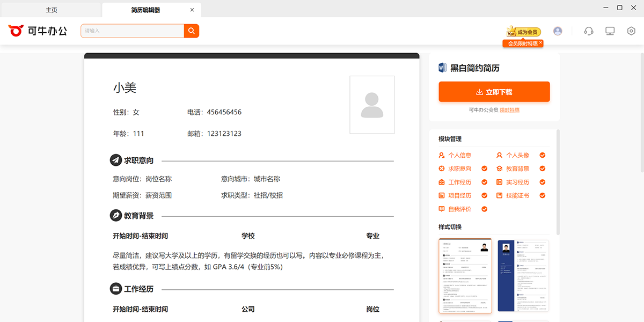This screenshot has width=644, height=322.
Task: Click 开始时间-结束时间 under 教育背景
Action: (x=140, y=236)
